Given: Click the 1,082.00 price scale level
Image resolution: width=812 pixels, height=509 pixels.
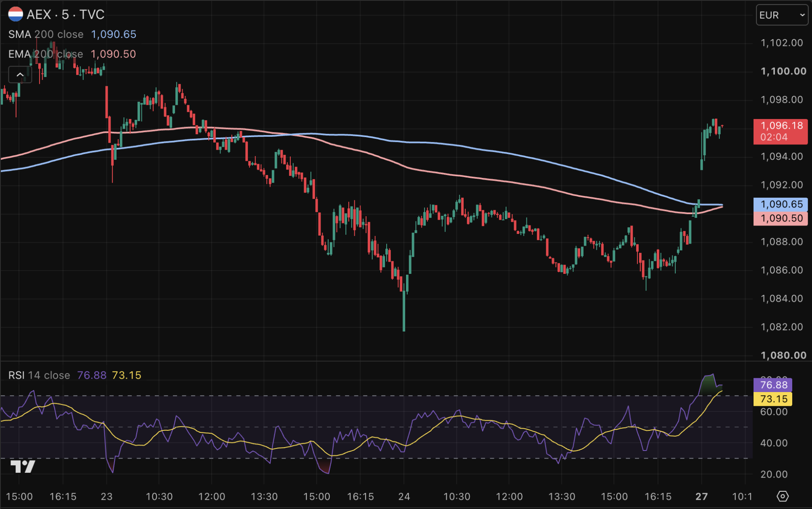Looking at the screenshot, I should pyautogui.click(x=782, y=327).
